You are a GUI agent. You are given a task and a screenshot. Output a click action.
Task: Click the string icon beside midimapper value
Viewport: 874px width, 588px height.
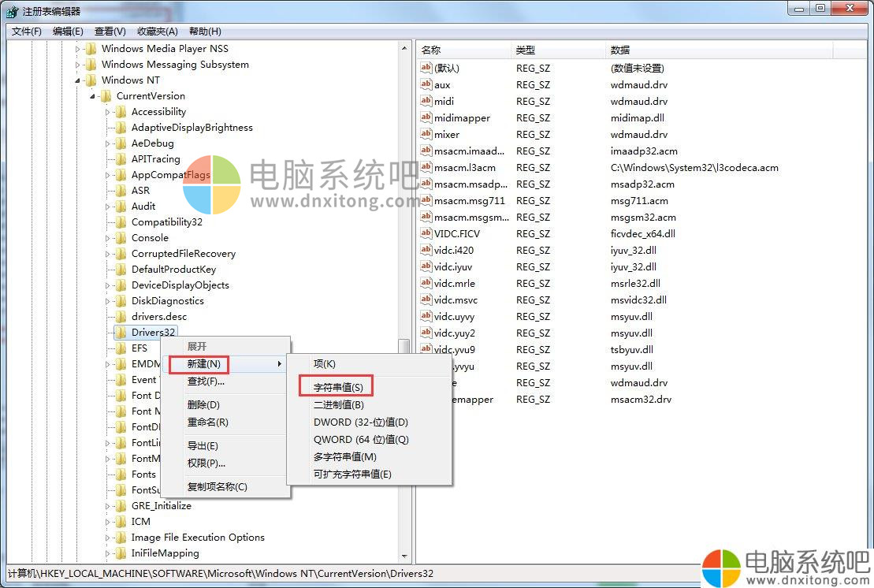pos(426,118)
